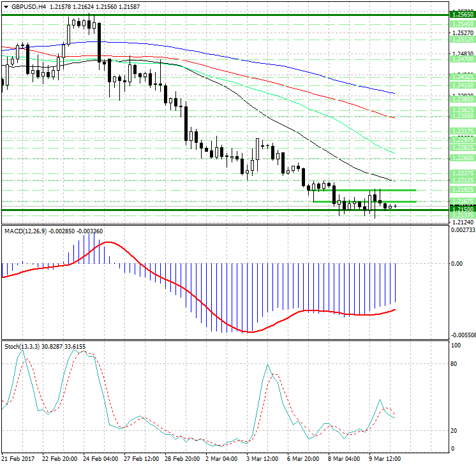Click the 3 Mar 12:00 time label
The height and width of the screenshot is (466, 476).
pyautogui.click(x=262, y=458)
